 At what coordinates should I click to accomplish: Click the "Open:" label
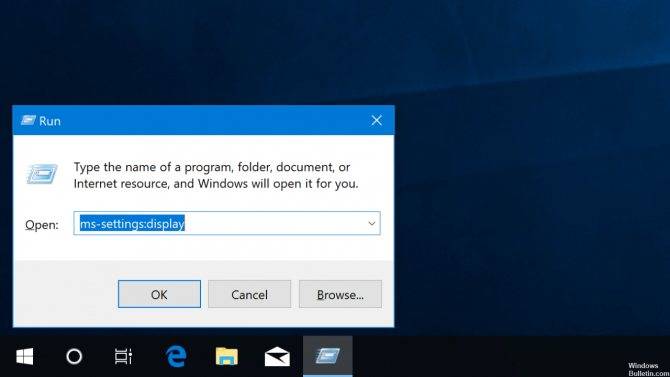[42, 225]
